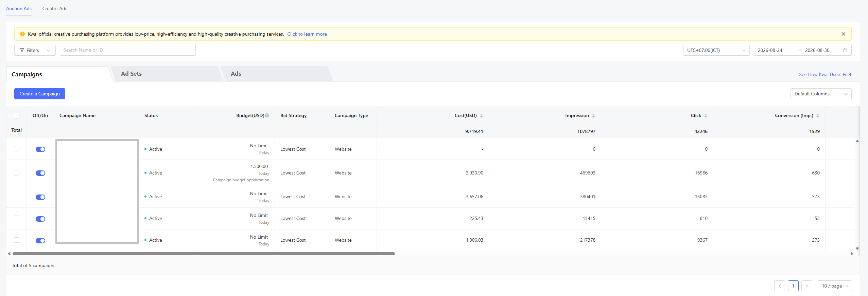Viewport: 868px width, 296px height.
Task: Open the UTC+07:00(ICT) timezone dropdown
Action: 716,50
